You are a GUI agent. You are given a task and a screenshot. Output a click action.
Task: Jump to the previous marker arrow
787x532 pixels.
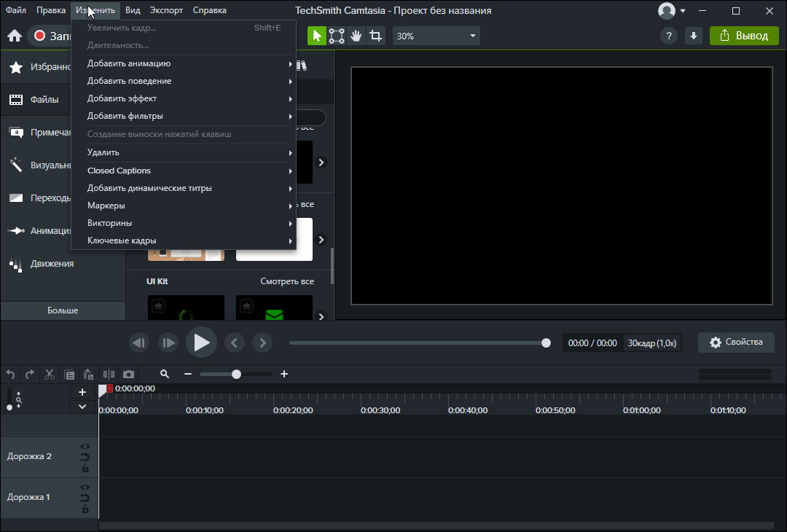(x=234, y=343)
